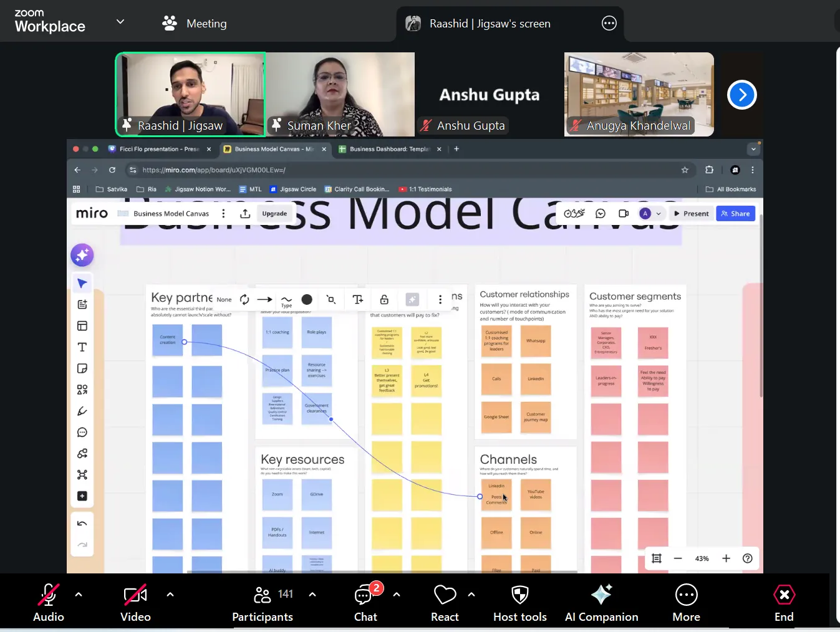This screenshot has height=632, width=840.
Task: Unmute microphone with Audio button
Action: 49,603
